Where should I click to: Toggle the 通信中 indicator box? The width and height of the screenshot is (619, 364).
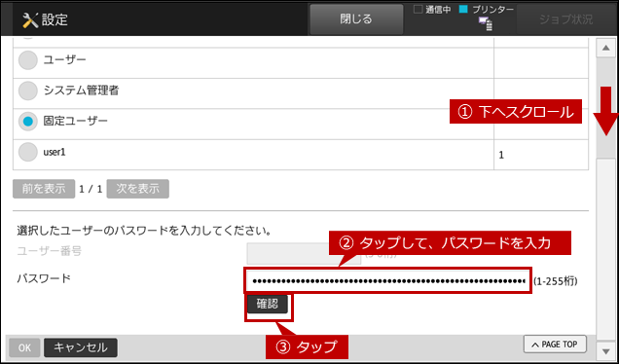point(419,9)
